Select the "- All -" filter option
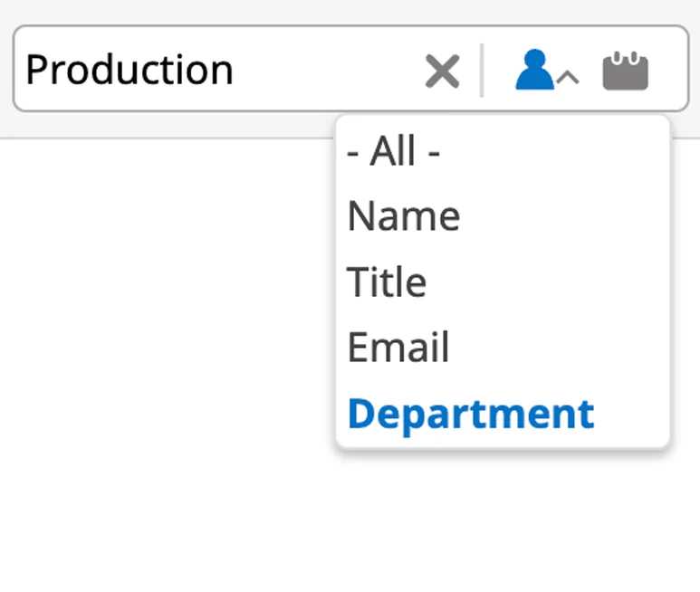 point(393,151)
